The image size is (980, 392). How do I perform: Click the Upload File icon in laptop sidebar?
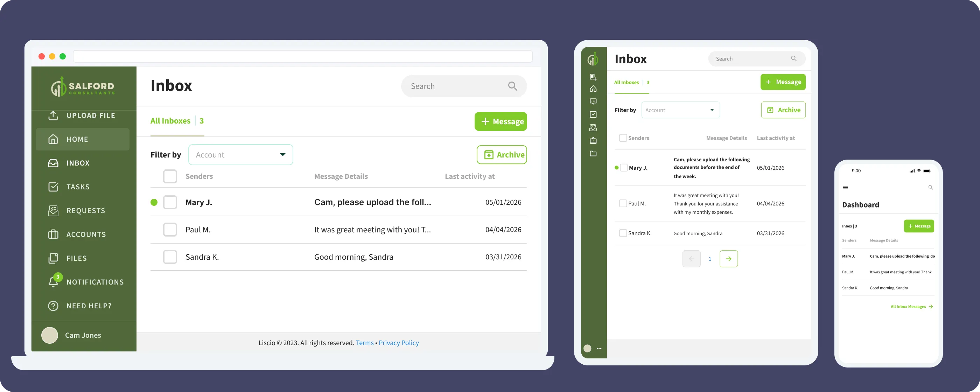[x=53, y=115]
